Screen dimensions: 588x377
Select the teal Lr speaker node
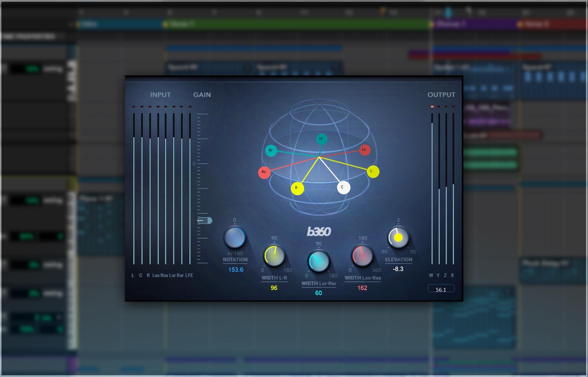tap(322, 139)
